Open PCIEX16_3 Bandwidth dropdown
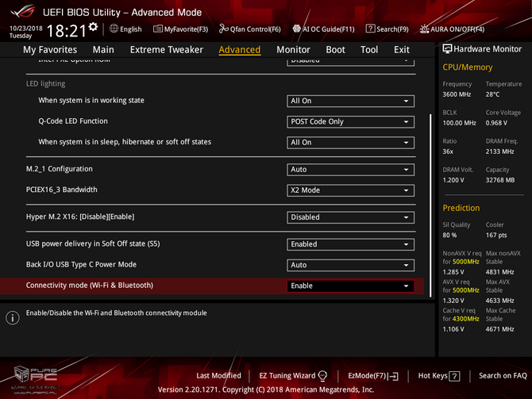The width and height of the screenshot is (532, 399). click(x=350, y=190)
